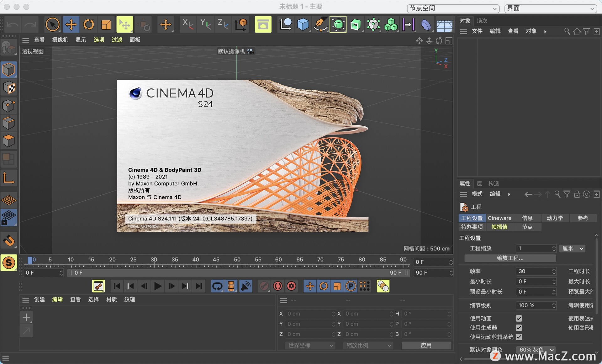This screenshot has height=364, width=602.
Task: Open viewport 摄像机 menu
Action: point(60,40)
